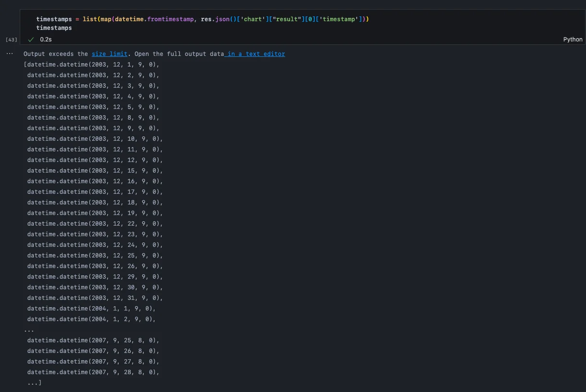Screen dimensions: 586x392
Task: Select the first output line datetime(2003, 12, 1, 9, 0)
Action: [92, 65]
